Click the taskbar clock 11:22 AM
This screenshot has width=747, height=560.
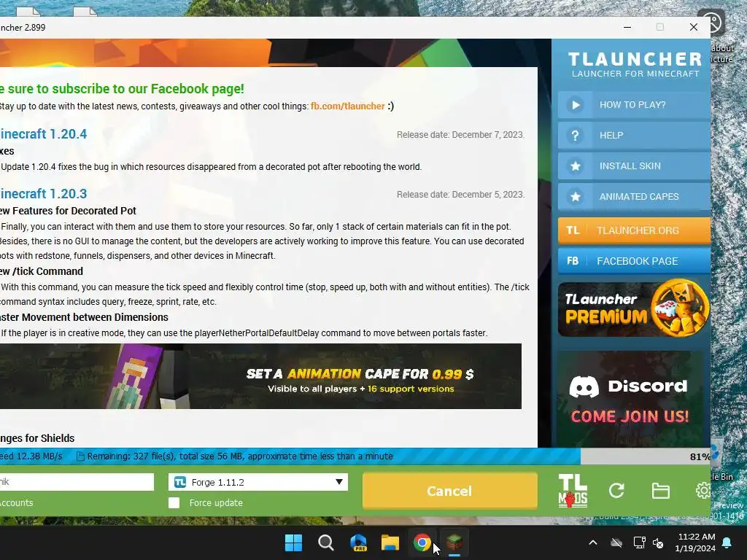695,542
